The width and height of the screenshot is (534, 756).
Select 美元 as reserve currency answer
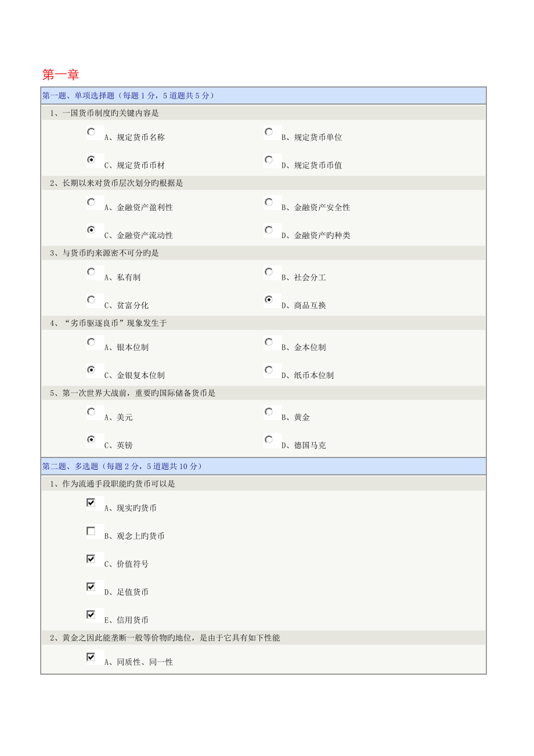[91, 412]
